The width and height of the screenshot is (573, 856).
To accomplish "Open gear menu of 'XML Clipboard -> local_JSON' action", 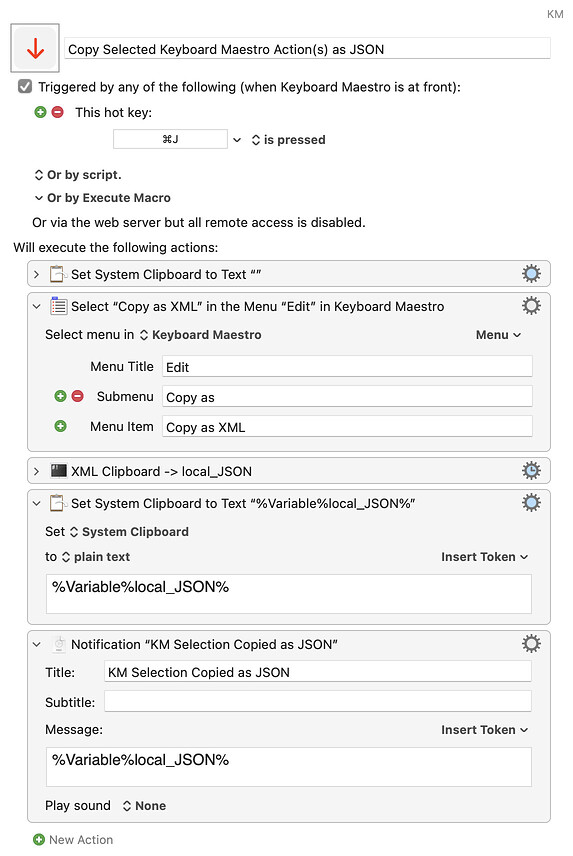I will [531, 471].
